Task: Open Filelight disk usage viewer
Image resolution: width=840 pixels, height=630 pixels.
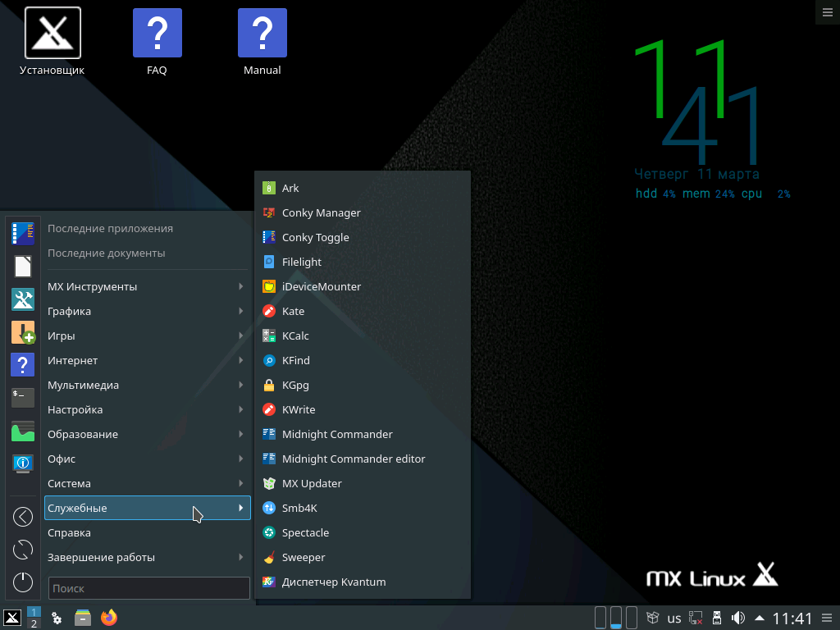Action: click(362, 262)
